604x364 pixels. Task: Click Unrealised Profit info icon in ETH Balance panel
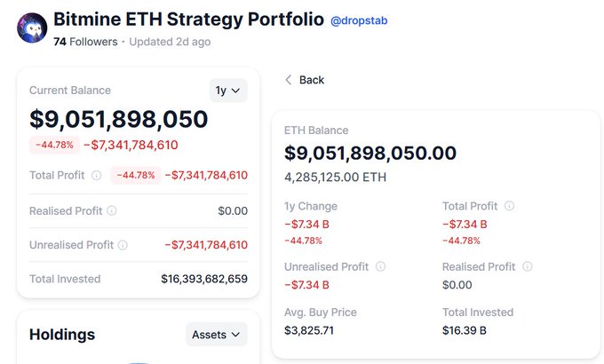tap(380, 266)
